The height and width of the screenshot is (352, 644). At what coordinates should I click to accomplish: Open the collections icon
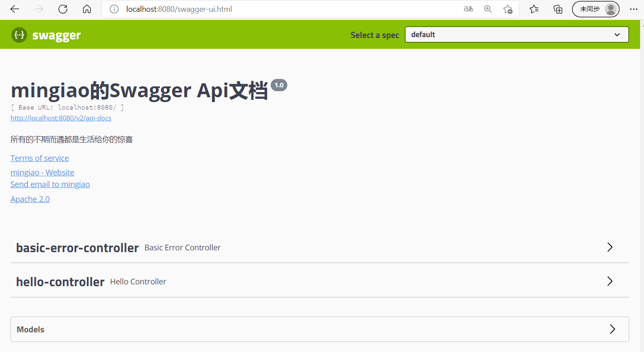pyautogui.click(x=558, y=9)
